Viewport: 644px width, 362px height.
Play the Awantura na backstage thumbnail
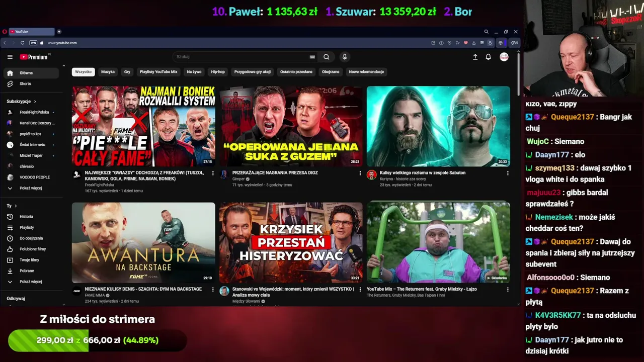[x=143, y=243]
